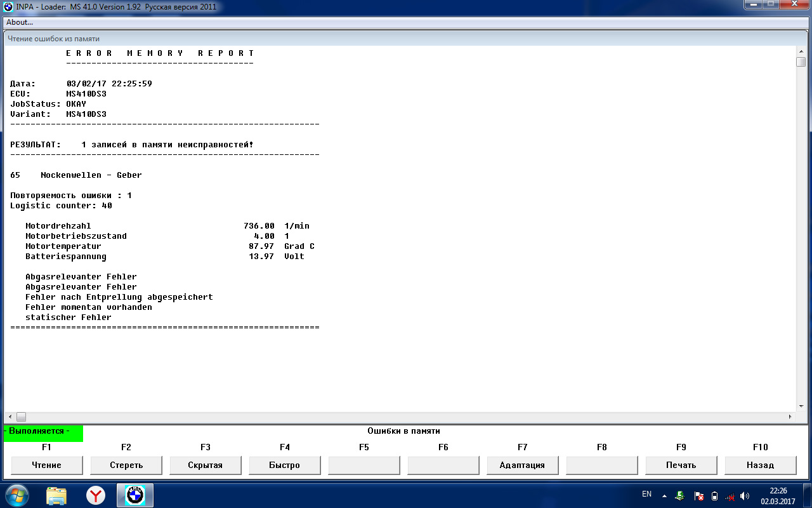Click the horizontal scrollbar thumb

[21, 417]
